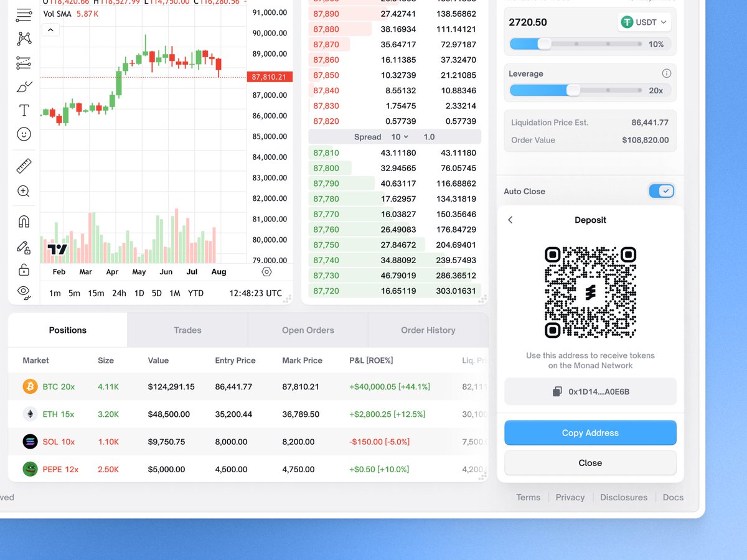Activate the zoom in tool

pyautogui.click(x=24, y=191)
